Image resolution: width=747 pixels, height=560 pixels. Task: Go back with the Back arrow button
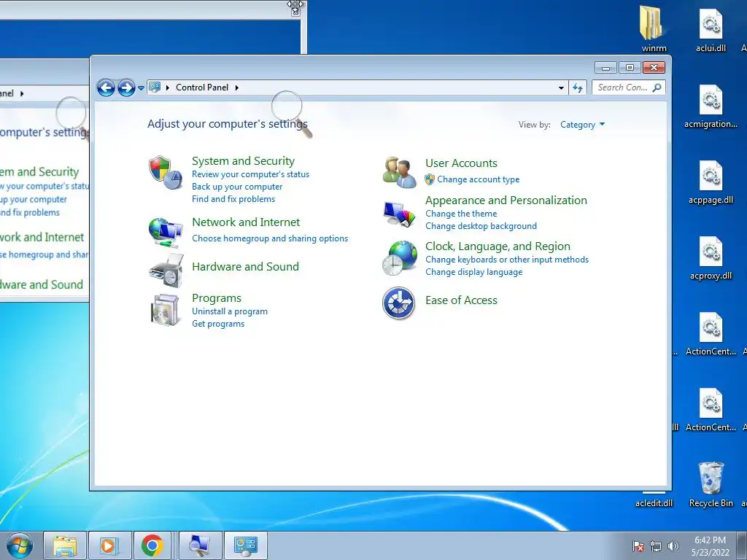[106, 87]
